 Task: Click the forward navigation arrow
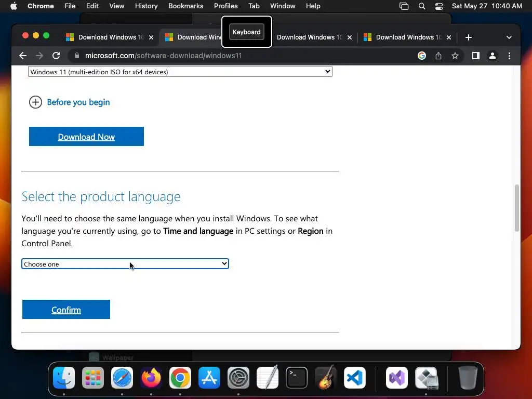pos(39,56)
